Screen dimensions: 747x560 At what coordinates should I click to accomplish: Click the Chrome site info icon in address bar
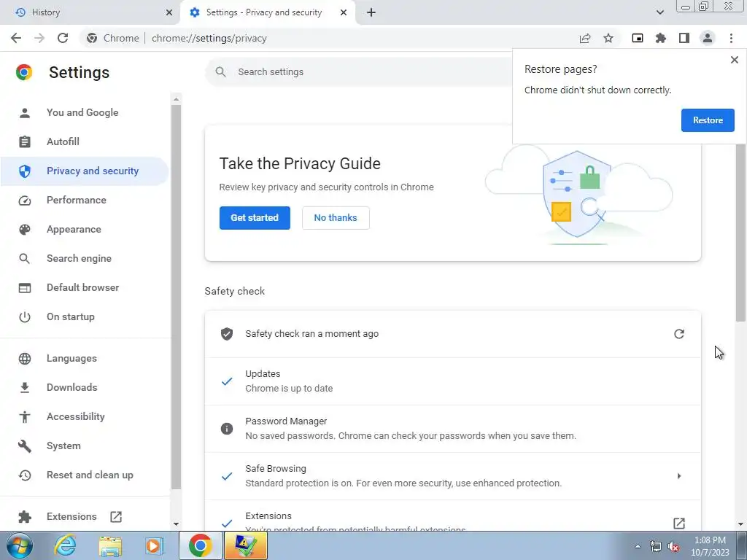click(x=92, y=38)
